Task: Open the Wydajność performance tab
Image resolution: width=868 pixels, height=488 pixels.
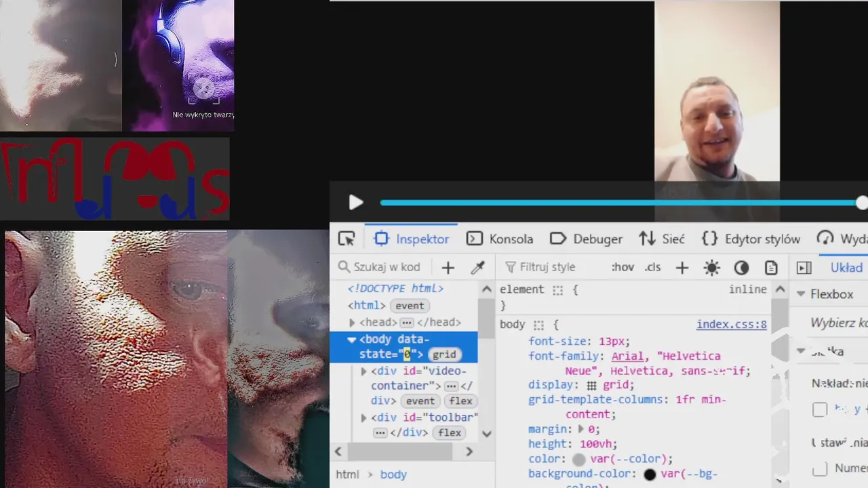Action: [842, 239]
